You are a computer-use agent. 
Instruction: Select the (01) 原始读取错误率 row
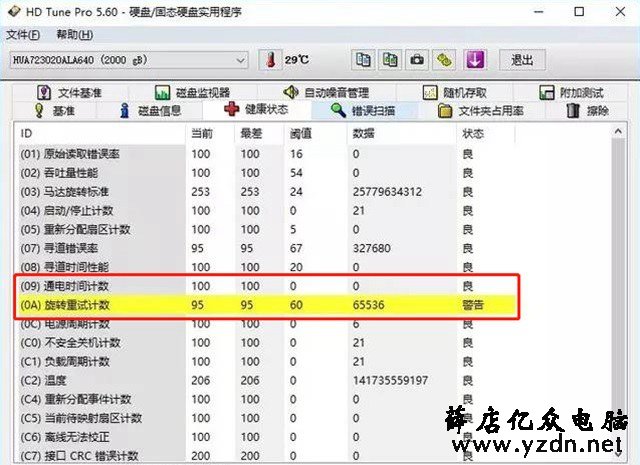[265, 154]
